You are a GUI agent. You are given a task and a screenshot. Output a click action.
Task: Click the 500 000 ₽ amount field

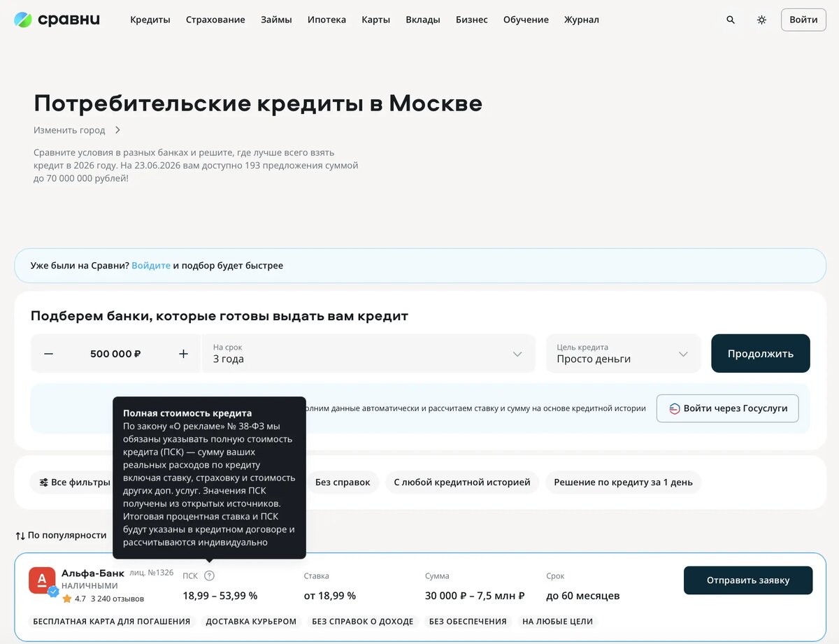115,354
